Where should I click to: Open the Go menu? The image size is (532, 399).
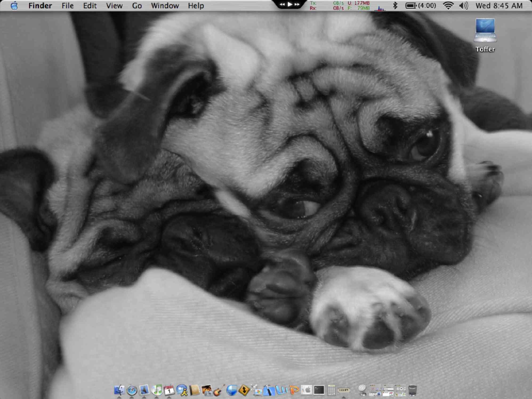coord(137,6)
